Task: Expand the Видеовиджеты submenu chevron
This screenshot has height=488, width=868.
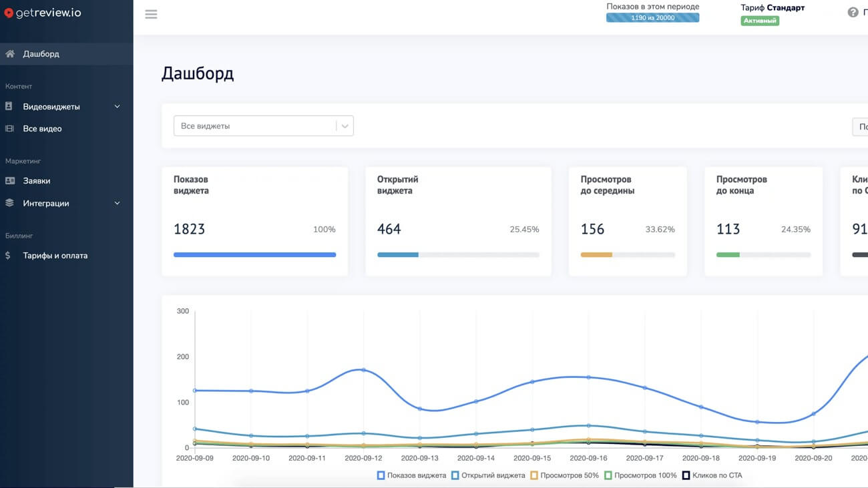Action: point(118,107)
